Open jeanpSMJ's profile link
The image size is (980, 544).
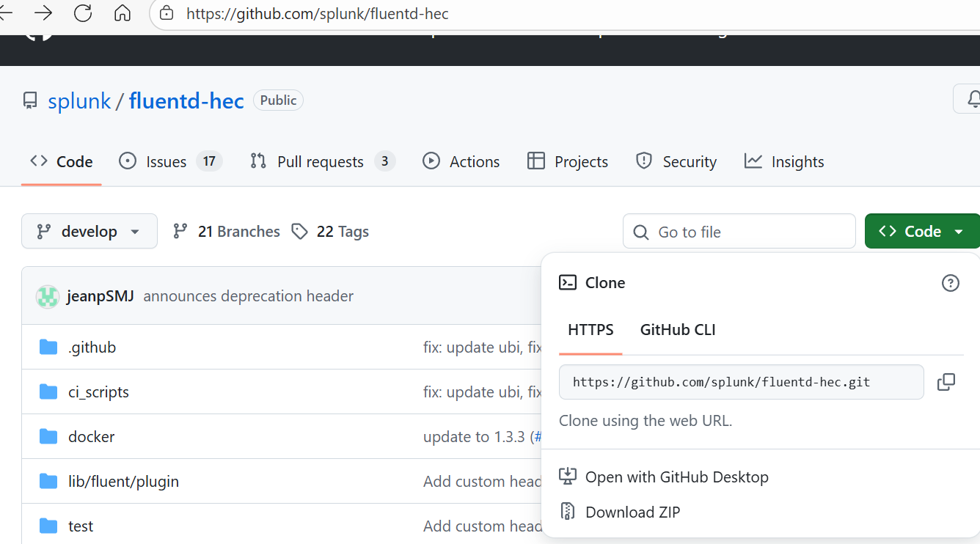click(x=100, y=296)
